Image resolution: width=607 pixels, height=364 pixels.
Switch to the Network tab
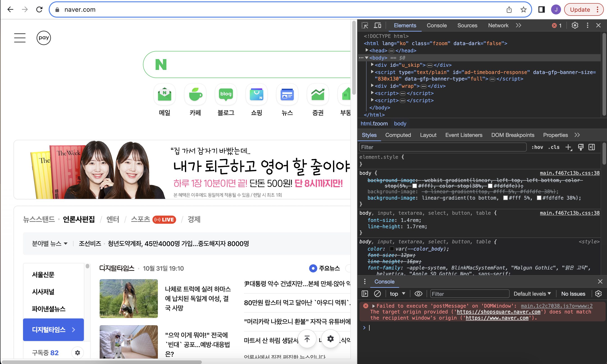pyautogui.click(x=498, y=25)
